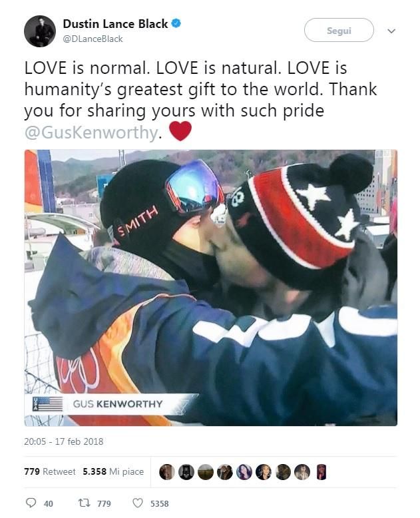The width and height of the screenshot is (420, 518).
Task: Click the blue verified badge
Action: 176,23
